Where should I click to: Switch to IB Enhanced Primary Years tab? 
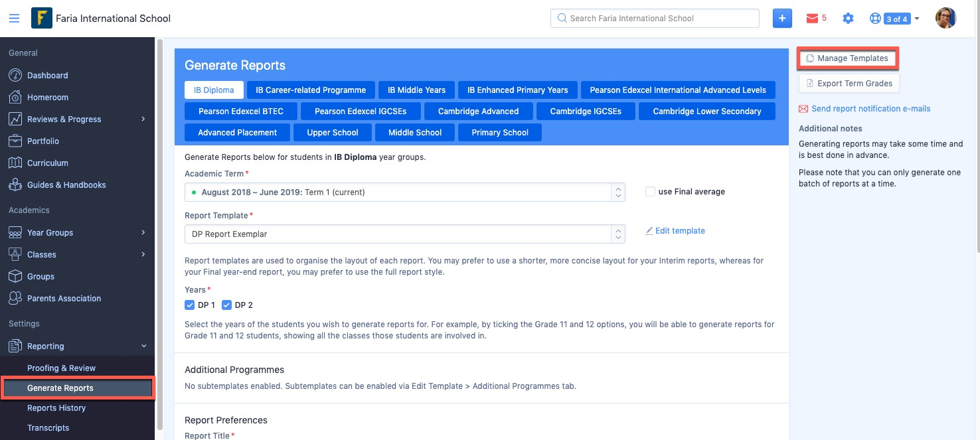pyautogui.click(x=518, y=90)
